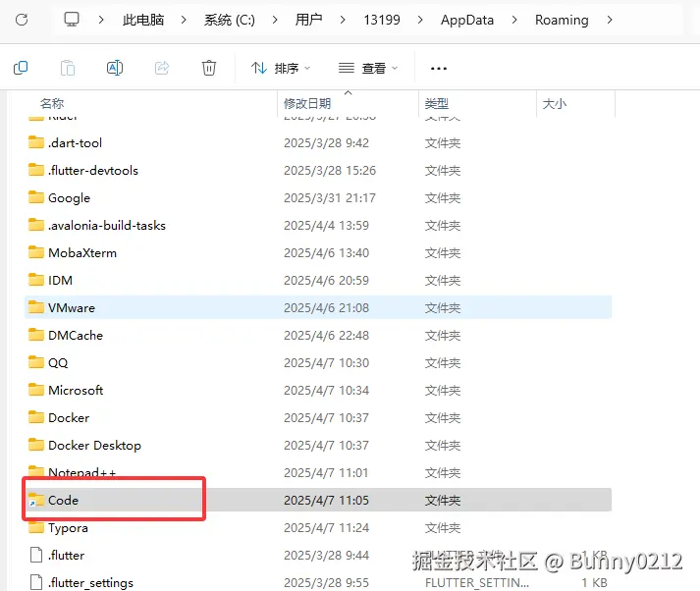700x591 pixels.
Task: Sort by the 修改日期 column header
Action: pos(307,103)
